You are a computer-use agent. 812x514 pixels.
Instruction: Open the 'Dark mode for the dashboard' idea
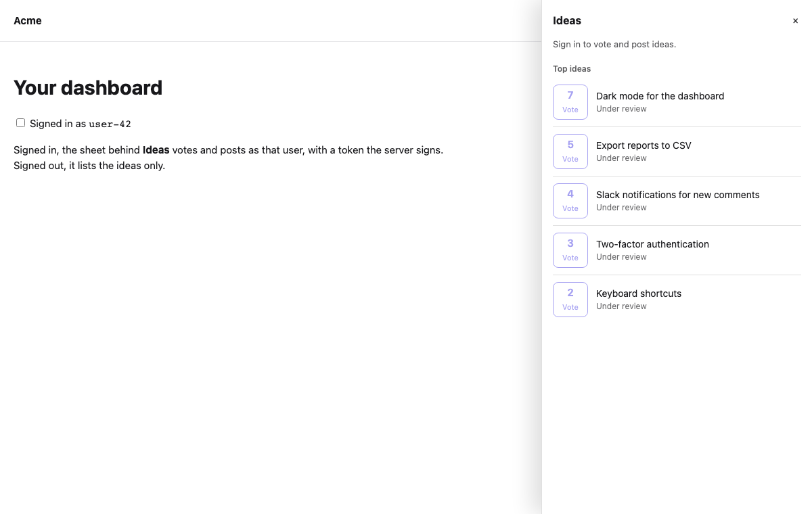click(660, 96)
